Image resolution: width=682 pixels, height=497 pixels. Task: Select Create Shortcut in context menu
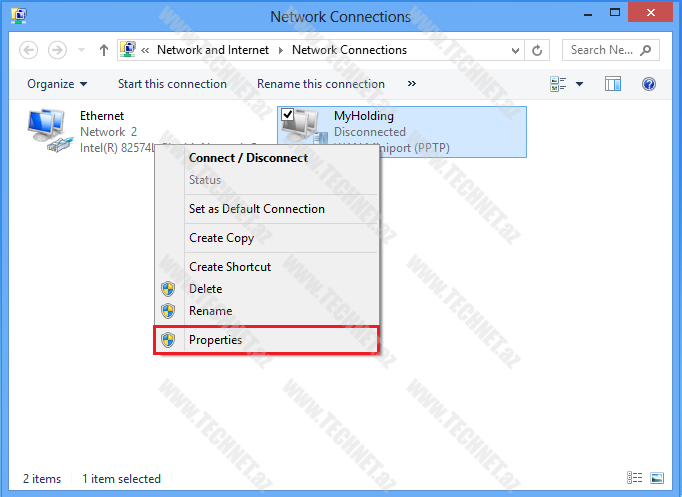point(230,267)
